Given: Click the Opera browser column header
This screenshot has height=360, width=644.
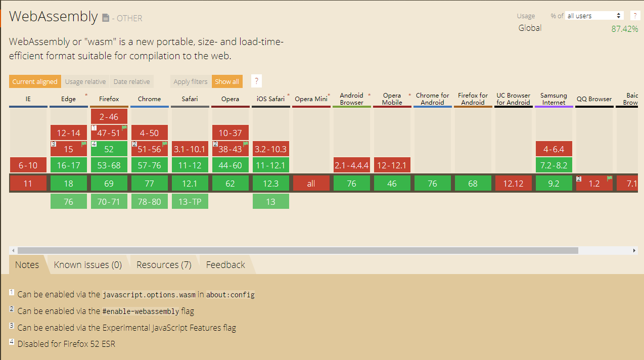Looking at the screenshot, I should (x=231, y=99).
